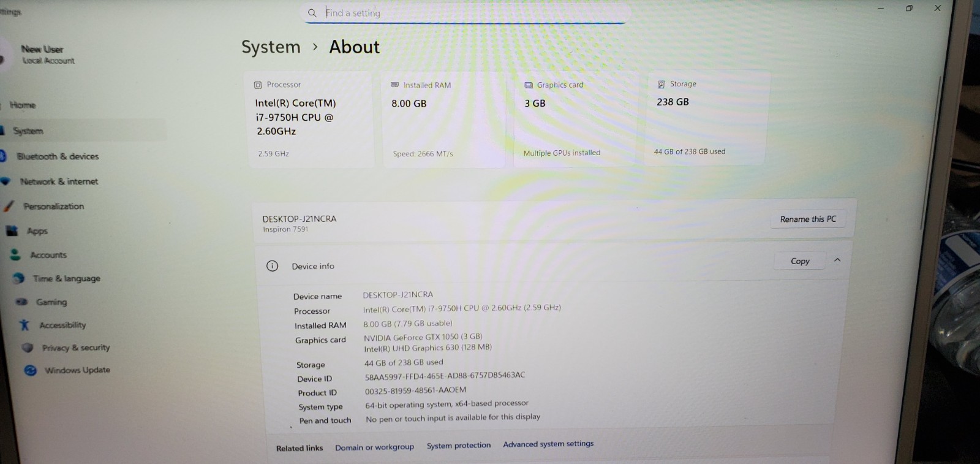Screen dimensions: 980x464
Task: Open Domain or workgroup link
Action: (x=374, y=447)
